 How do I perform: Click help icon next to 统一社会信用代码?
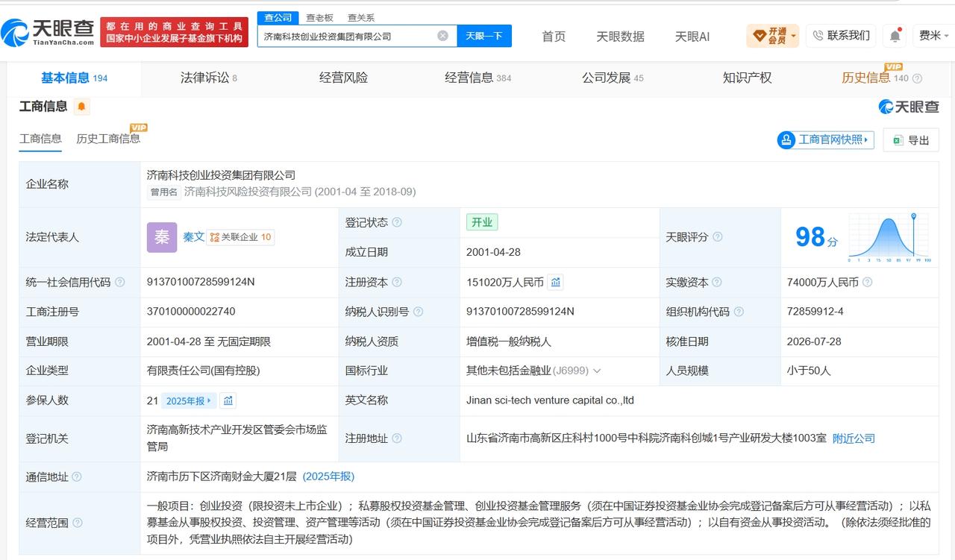point(119,283)
